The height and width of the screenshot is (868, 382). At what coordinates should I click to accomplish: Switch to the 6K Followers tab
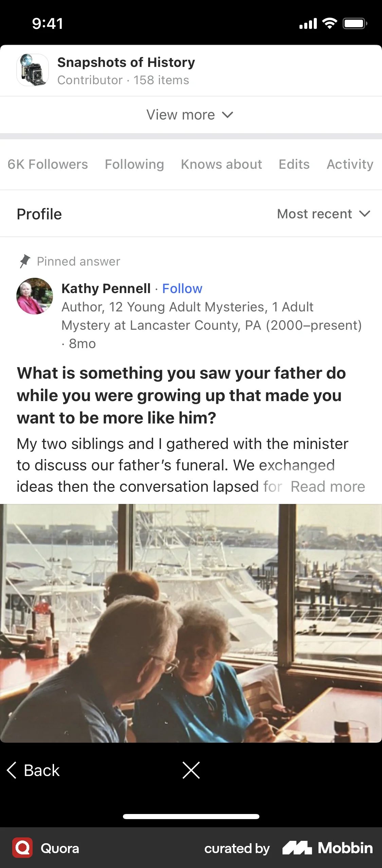pyautogui.click(x=48, y=164)
